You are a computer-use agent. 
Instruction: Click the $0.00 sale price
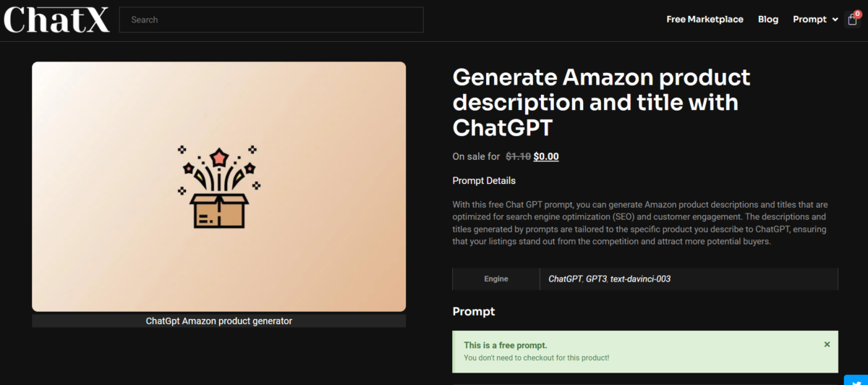point(546,156)
